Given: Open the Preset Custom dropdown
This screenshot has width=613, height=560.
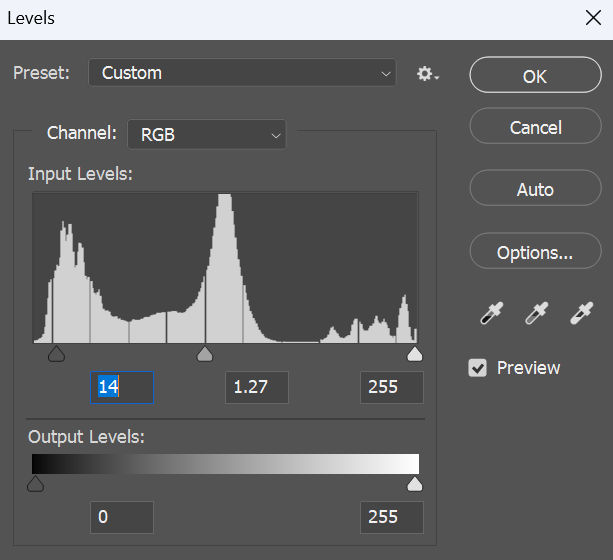Looking at the screenshot, I should point(242,72).
